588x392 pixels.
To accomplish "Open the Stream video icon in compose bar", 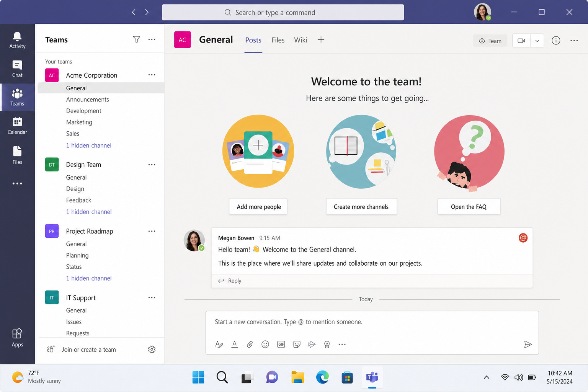I will tap(312, 345).
